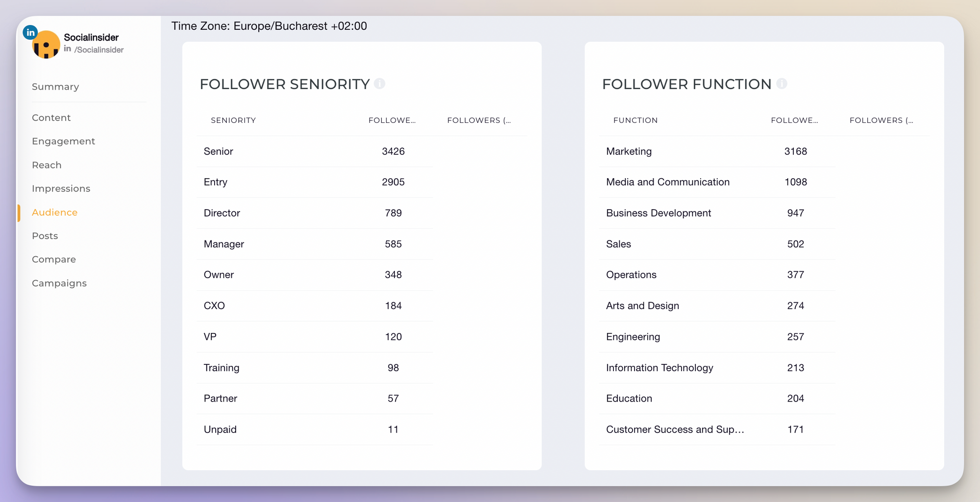Select the Information Technology row
Screen dimensions: 980x502
pos(717,367)
